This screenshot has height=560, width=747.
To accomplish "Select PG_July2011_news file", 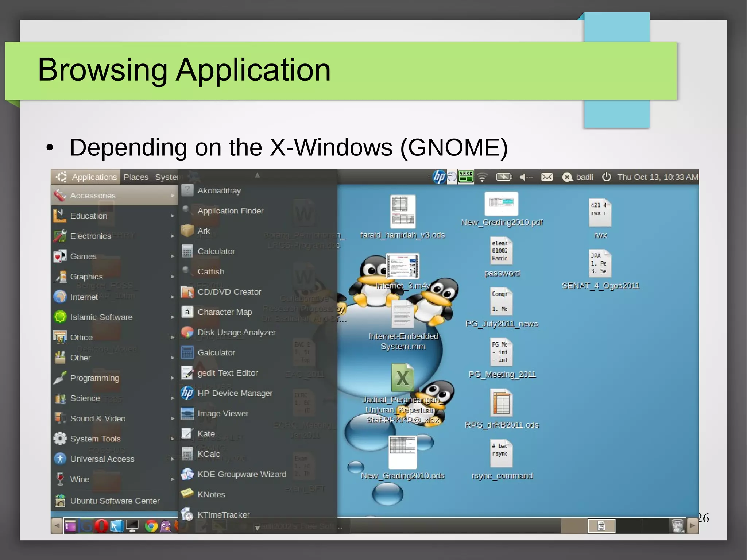I will point(502,308).
